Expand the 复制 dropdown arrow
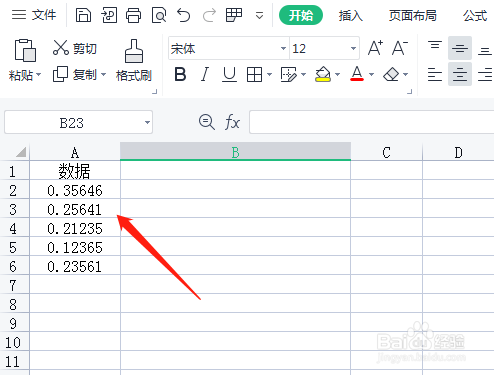The height and width of the screenshot is (375, 494). (x=103, y=74)
